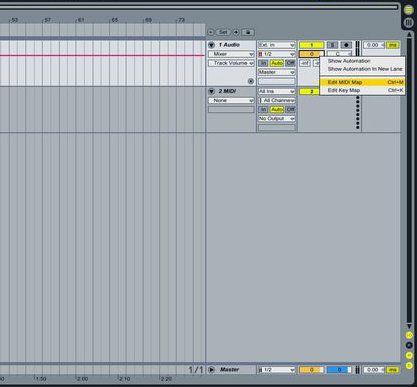This screenshot has height=387, width=417.
Task: Click bar 65 on the beat ruler
Action: pos(114,20)
